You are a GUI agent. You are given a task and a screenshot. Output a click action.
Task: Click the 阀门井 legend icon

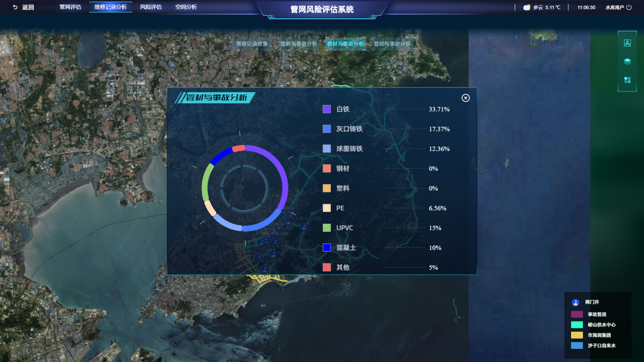click(x=575, y=302)
